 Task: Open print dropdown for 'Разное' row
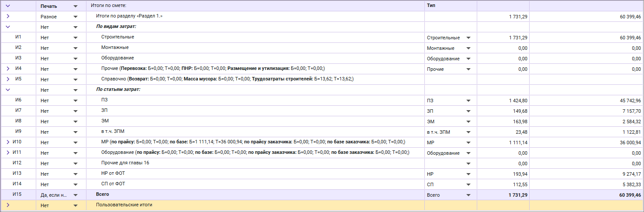click(76, 17)
